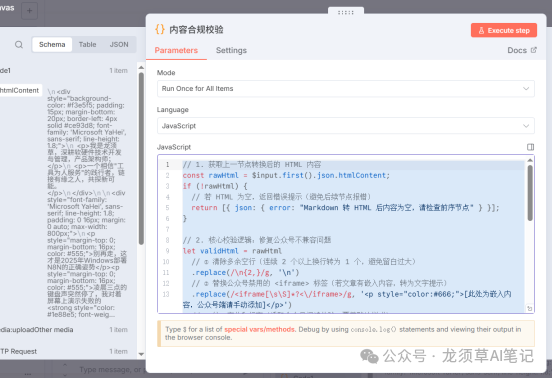Open the special vars/methods link
The image size is (552, 378).
pyautogui.click(x=259, y=329)
